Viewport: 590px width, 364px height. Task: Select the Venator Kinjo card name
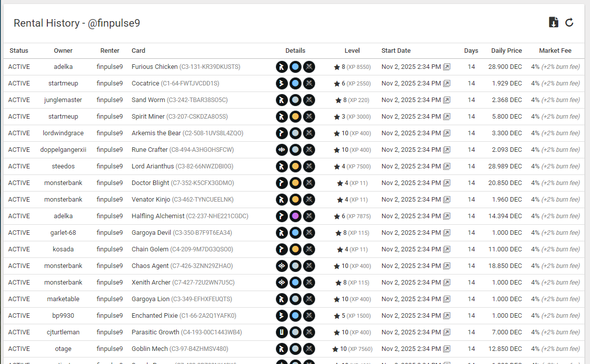coord(151,200)
